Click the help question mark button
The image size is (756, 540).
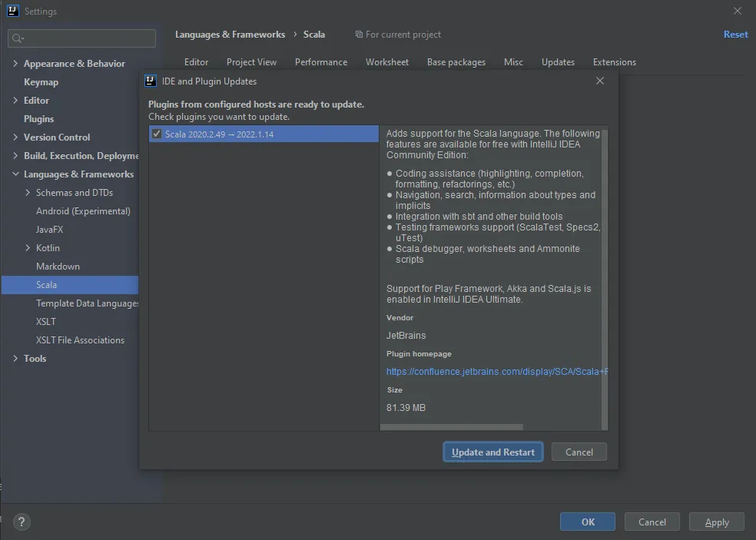coord(22,522)
